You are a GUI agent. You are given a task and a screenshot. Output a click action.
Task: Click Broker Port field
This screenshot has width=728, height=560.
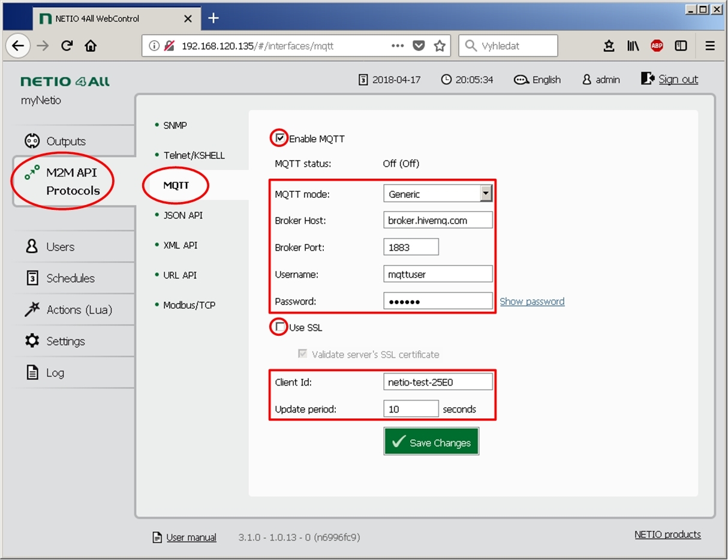tap(411, 247)
